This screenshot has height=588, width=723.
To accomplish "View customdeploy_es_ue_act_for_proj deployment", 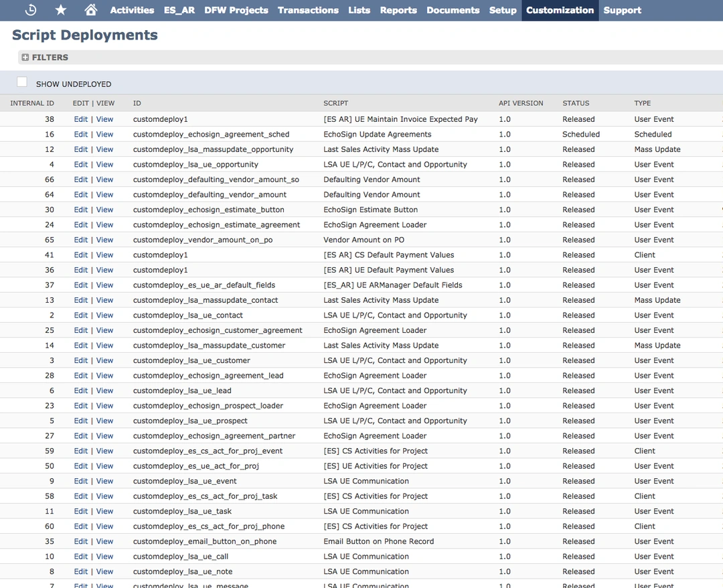I will tap(104, 466).
